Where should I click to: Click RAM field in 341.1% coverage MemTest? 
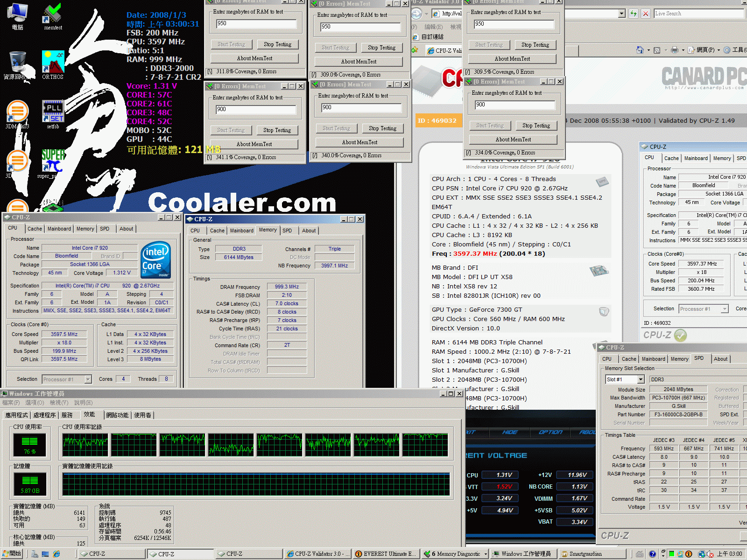256,109
